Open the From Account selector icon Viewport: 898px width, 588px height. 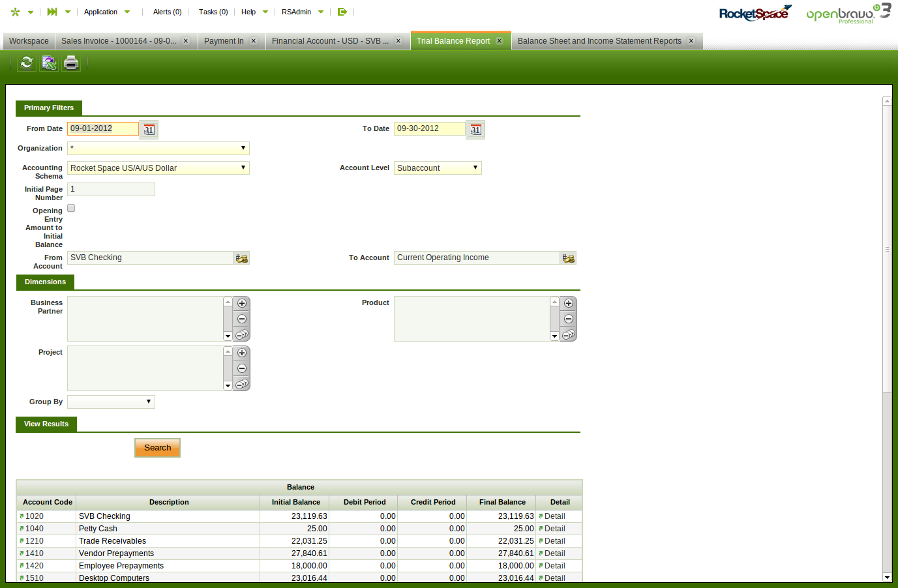(x=242, y=258)
